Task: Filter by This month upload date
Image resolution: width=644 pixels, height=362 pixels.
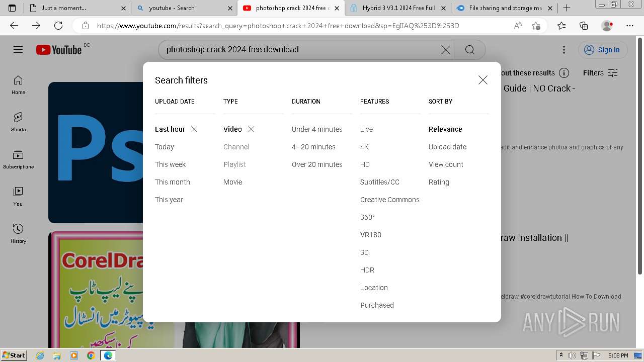Action: click(173, 182)
